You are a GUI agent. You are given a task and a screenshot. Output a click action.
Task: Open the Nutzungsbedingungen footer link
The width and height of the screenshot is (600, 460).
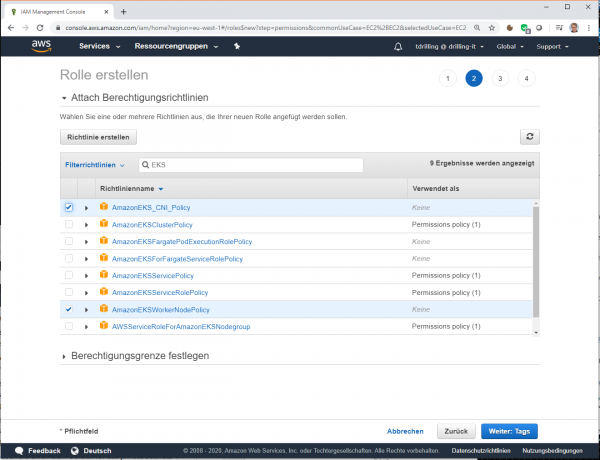[x=553, y=451]
